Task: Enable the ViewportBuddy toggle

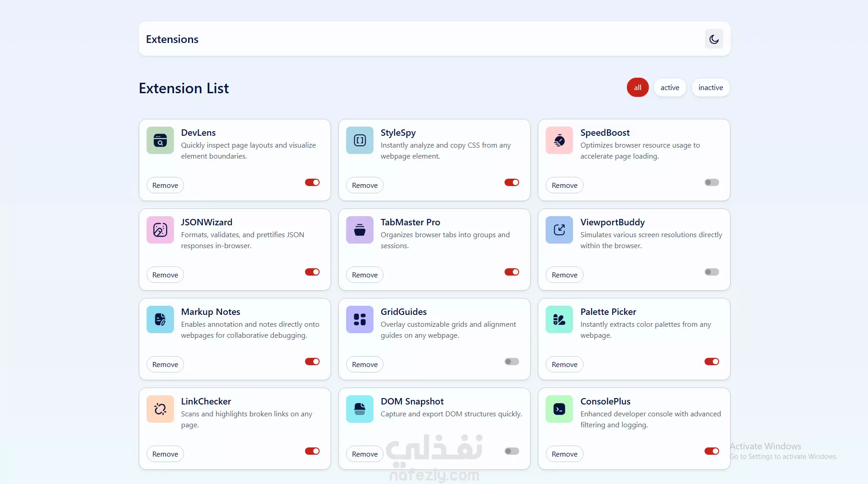Action: [x=712, y=272]
